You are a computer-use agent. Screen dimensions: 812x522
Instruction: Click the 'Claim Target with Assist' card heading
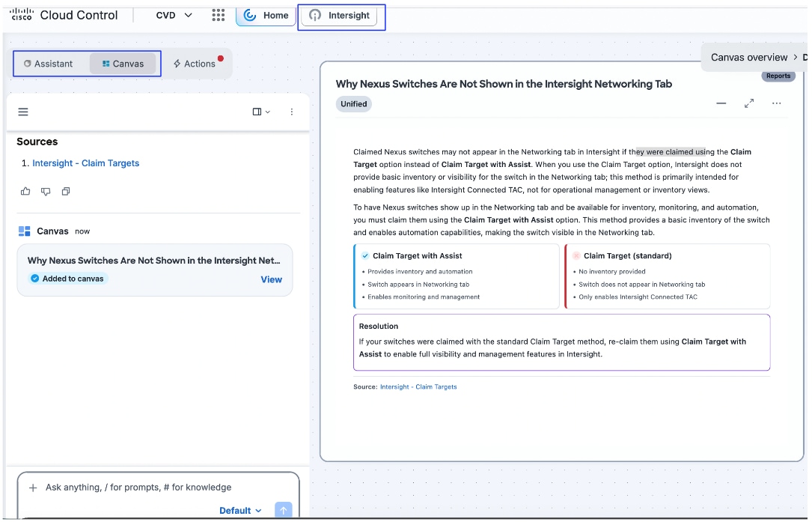tap(418, 256)
